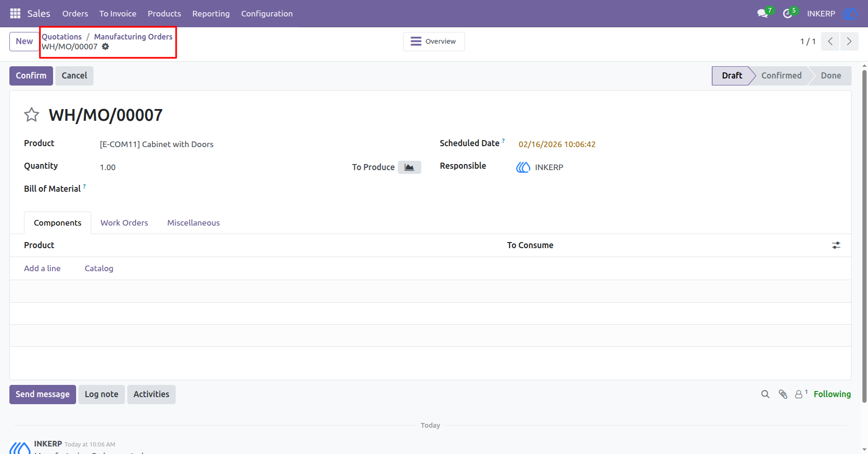
Task: Open the Orders menu
Action: [x=75, y=14]
